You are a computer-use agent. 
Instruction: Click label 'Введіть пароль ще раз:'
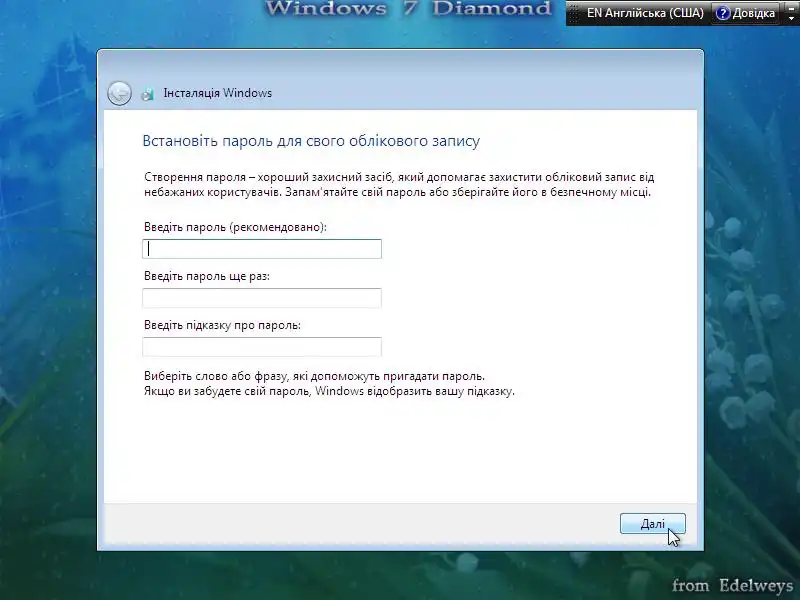click(x=207, y=276)
